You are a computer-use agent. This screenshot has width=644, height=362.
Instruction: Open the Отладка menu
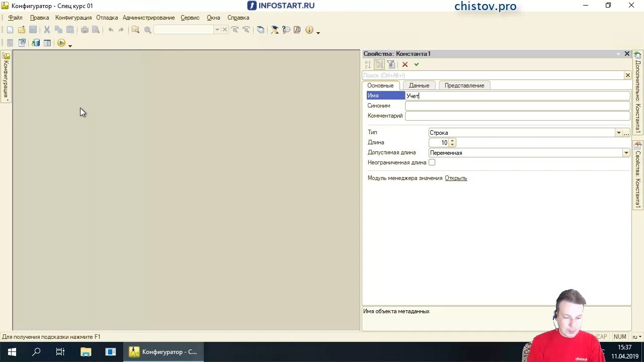(x=107, y=18)
